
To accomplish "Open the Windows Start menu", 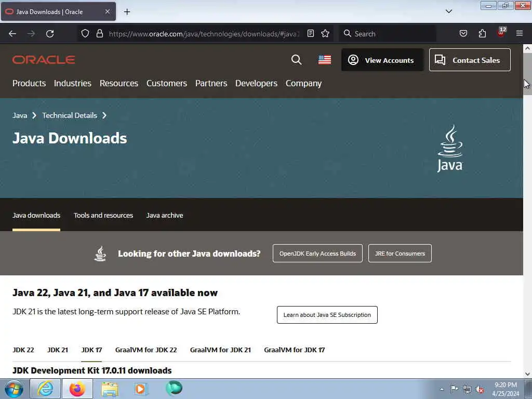I will coord(14,389).
